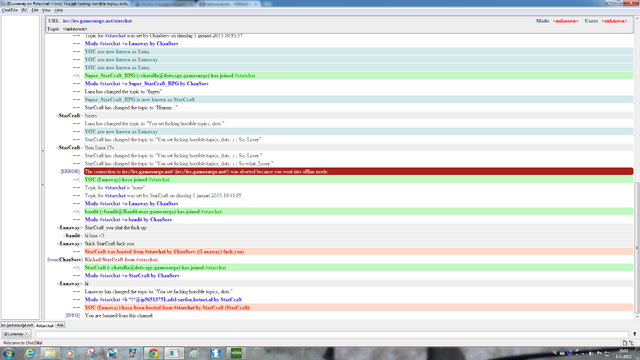Open the @Lunaway nickname dropdown
This screenshot has width=640, height=360.
16,334
